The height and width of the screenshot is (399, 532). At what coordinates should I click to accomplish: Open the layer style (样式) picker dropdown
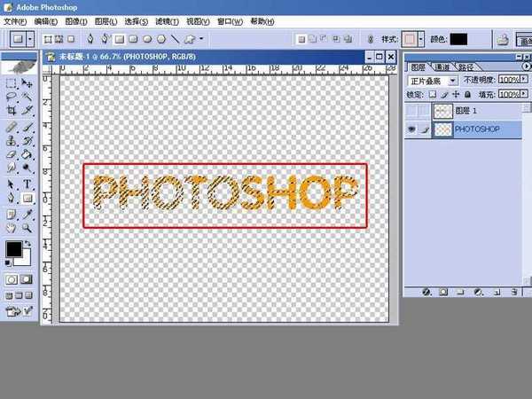(x=421, y=39)
